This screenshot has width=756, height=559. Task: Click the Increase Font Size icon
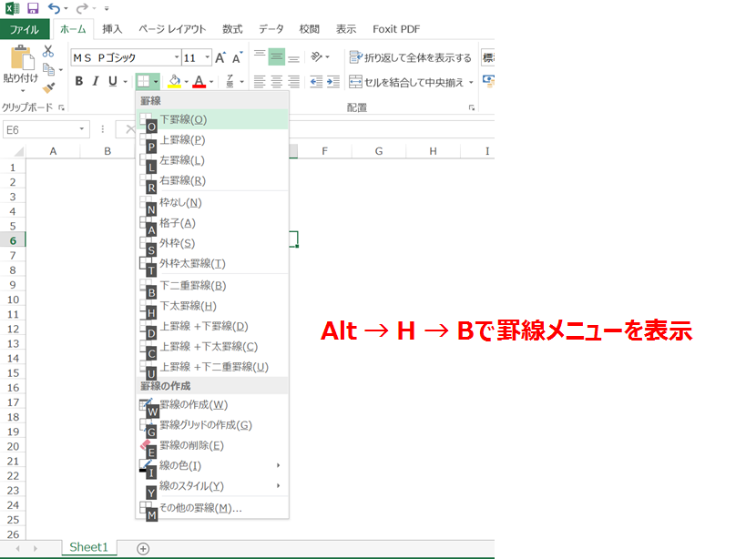tap(220, 58)
